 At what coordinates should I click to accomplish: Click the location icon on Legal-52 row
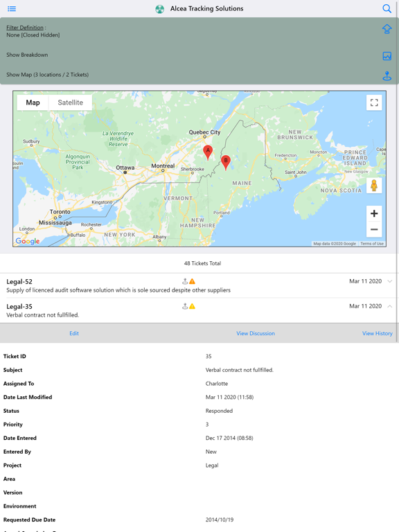[x=185, y=281]
